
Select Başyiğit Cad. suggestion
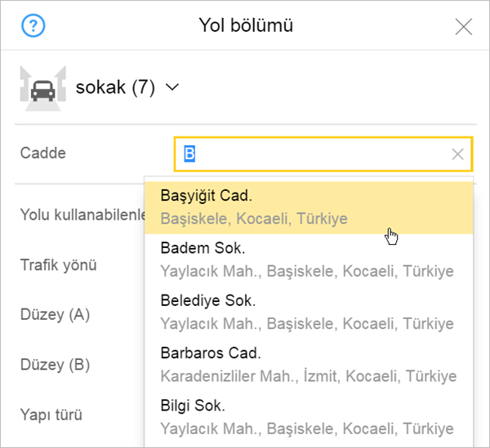pyautogui.click(x=309, y=207)
